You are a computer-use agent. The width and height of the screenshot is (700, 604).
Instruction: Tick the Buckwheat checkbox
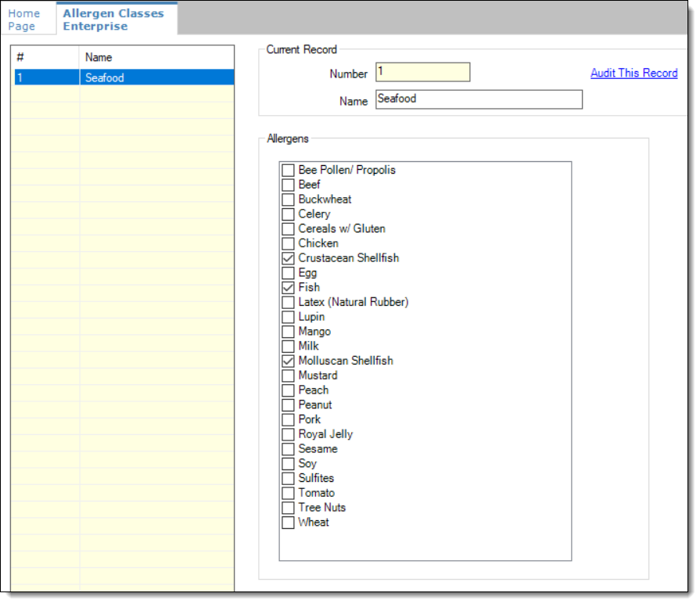(x=288, y=200)
